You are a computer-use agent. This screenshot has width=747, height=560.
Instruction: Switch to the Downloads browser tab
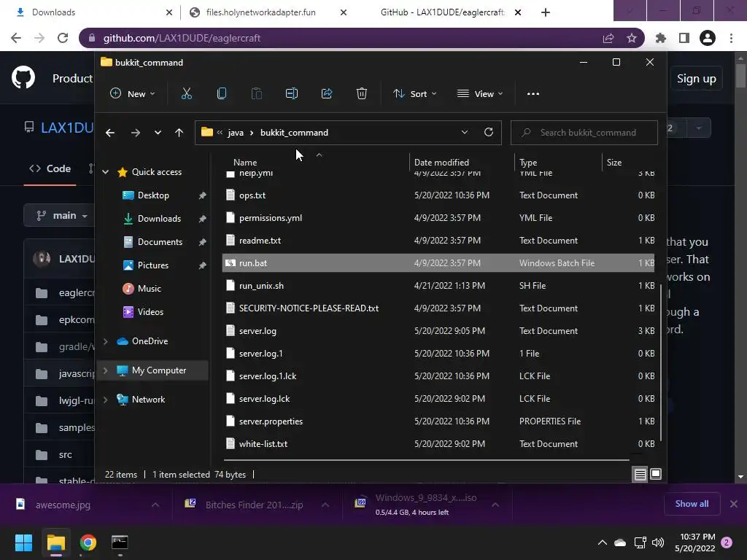[90, 12]
